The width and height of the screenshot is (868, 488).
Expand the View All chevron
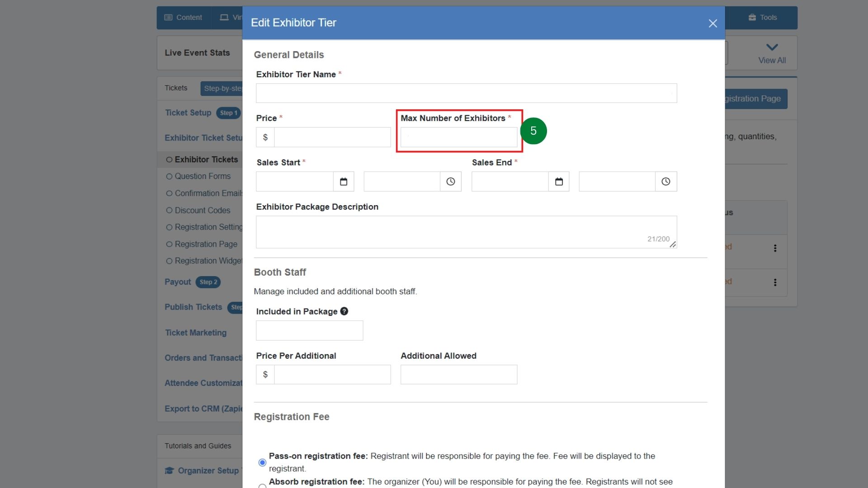click(772, 47)
